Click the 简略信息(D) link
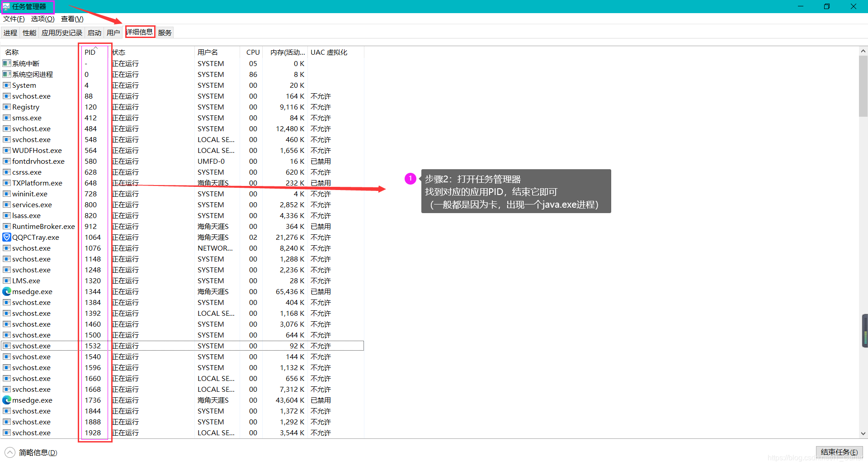Viewport: 868px width, 466px height. point(38,452)
